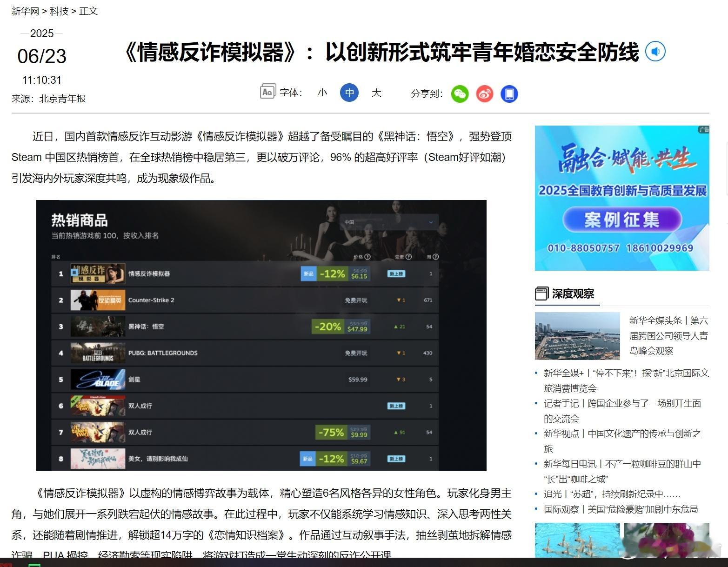Viewport: 728px width, 567px height.
Task: Open 中国文化遗产的传承与创新之旅 link
Action: (622, 441)
